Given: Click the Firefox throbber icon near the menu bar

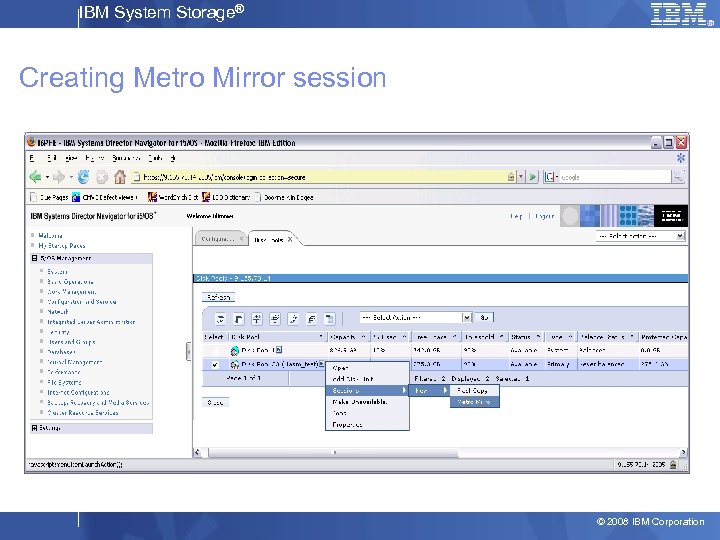Looking at the screenshot, I should click(x=681, y=158).
